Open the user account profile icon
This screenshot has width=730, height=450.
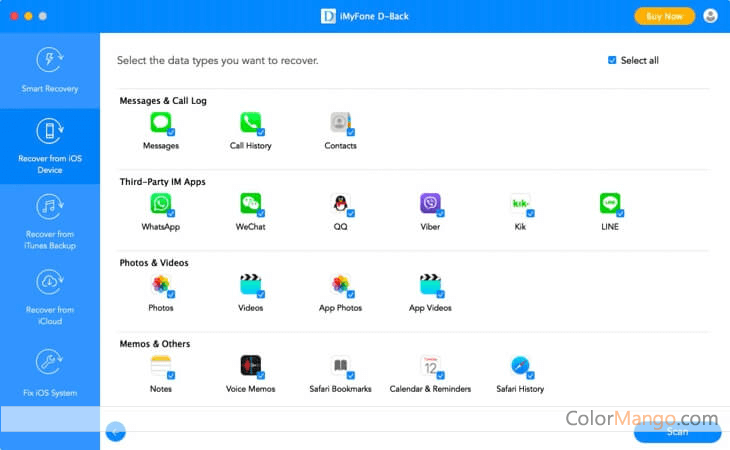point(710,16)
